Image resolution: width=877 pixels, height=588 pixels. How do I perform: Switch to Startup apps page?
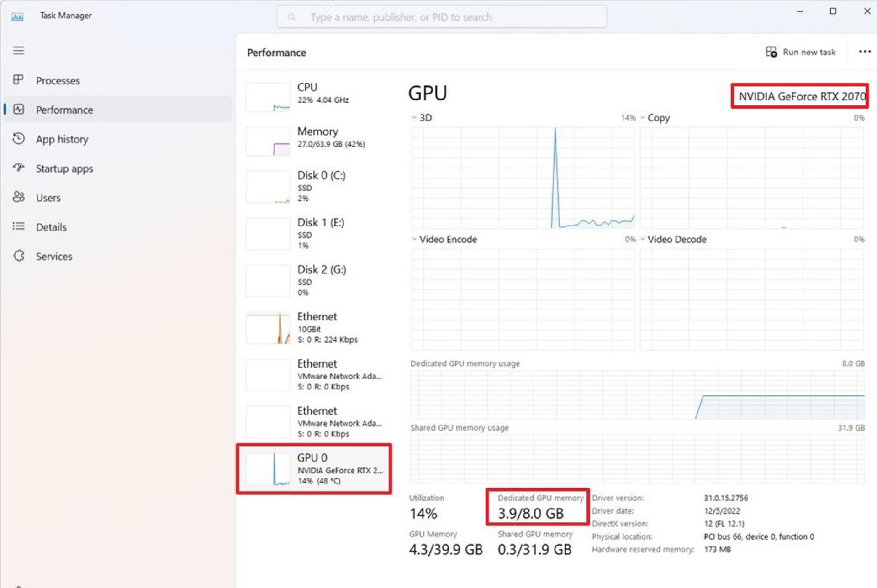pyautogui.click(x=118, y=168)
